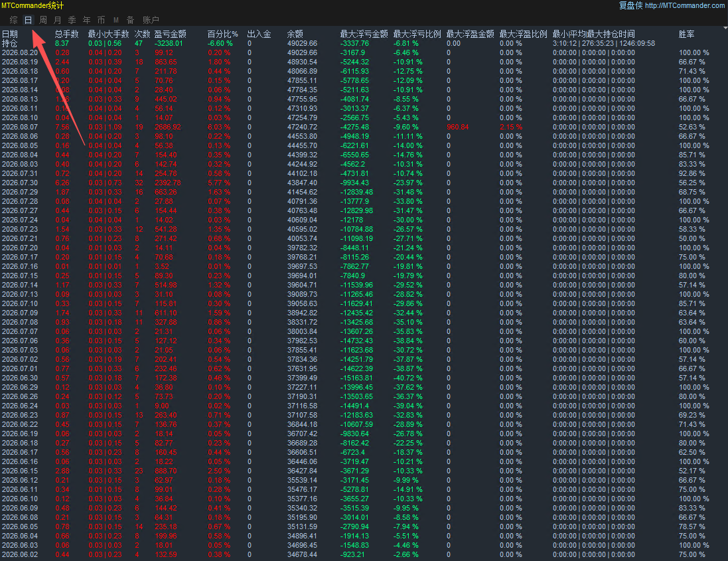Image resolution: width=728 pixels, height=561 pixels.
Task: Click the 盈亏金额 column header
Action: (171, 34)
